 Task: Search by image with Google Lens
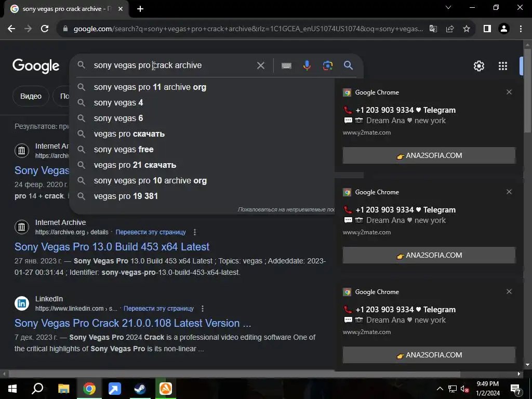click(x=328, y=65)
